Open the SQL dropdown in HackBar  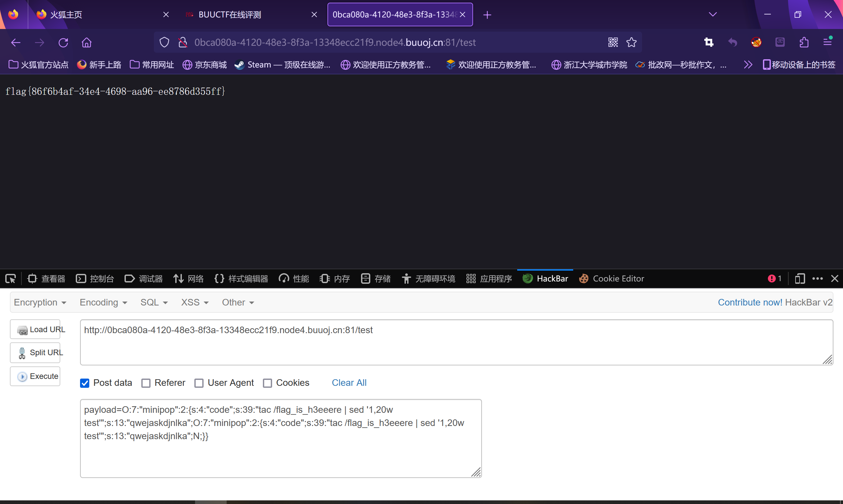(x=154, y=302)
